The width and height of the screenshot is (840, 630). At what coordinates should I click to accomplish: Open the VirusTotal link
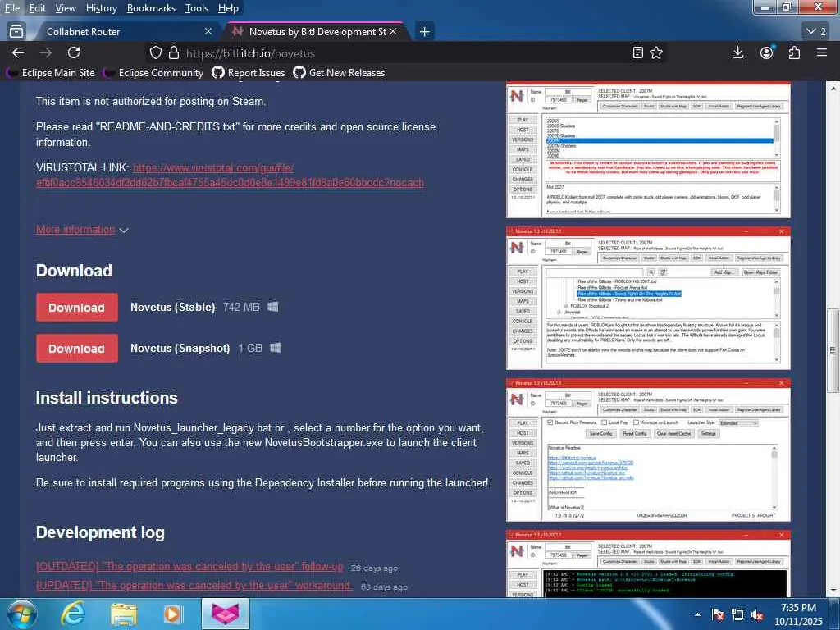coord(230,176)
